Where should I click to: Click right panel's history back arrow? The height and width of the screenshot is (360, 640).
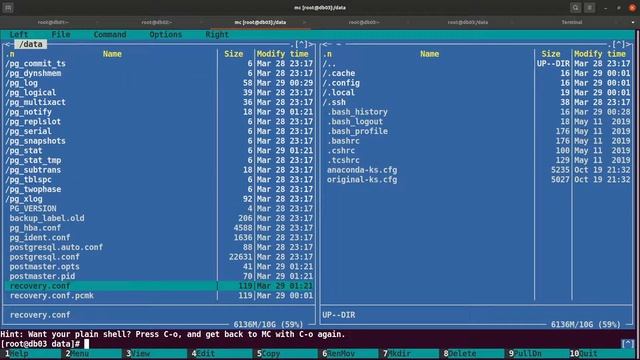click(x=326, y=44)
